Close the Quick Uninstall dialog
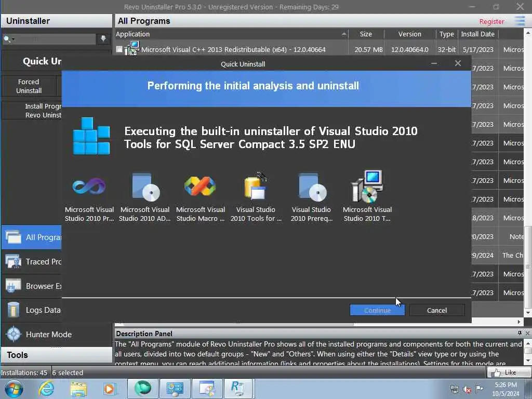 [x=458, y=63]
